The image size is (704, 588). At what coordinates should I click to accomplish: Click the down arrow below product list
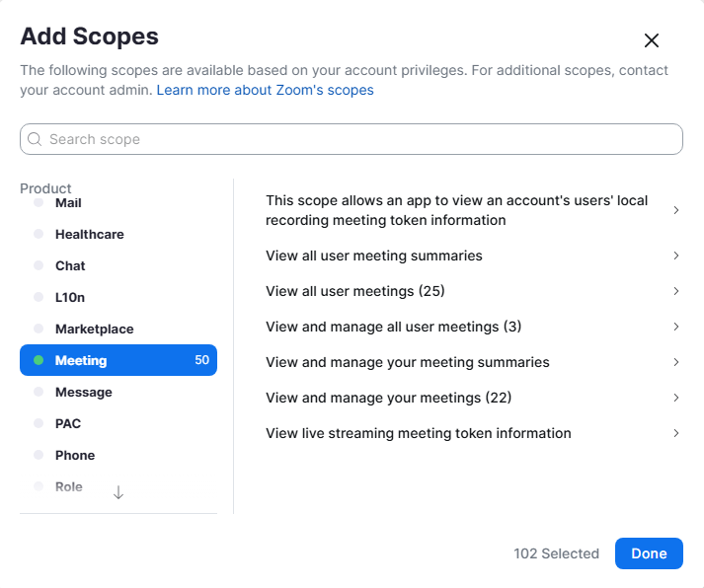coord(118,492)
